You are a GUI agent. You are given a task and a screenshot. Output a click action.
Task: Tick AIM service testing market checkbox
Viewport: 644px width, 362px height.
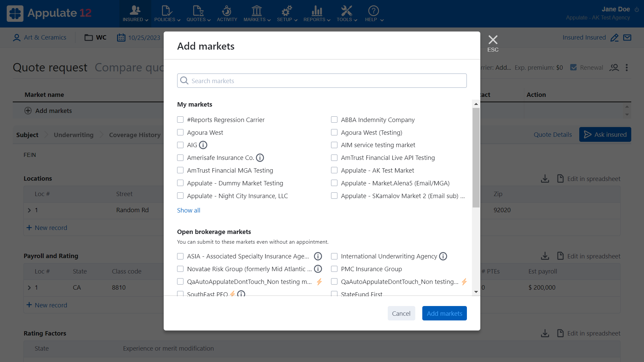(x=334, y=145)
